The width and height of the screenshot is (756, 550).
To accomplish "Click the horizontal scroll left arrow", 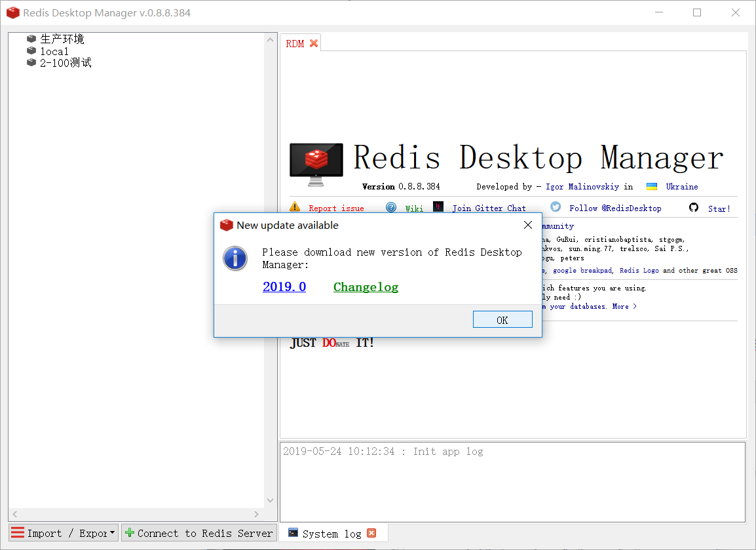I will [x=15, y=514].
